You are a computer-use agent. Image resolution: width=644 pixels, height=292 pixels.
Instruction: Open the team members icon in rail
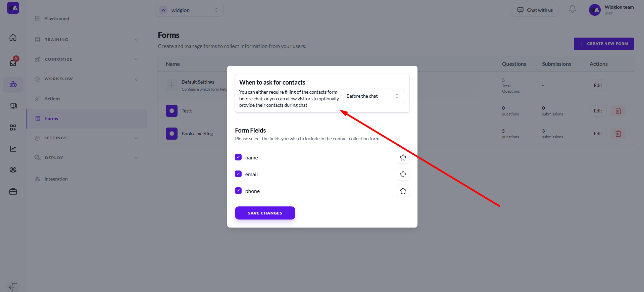[x=13, y=170]
